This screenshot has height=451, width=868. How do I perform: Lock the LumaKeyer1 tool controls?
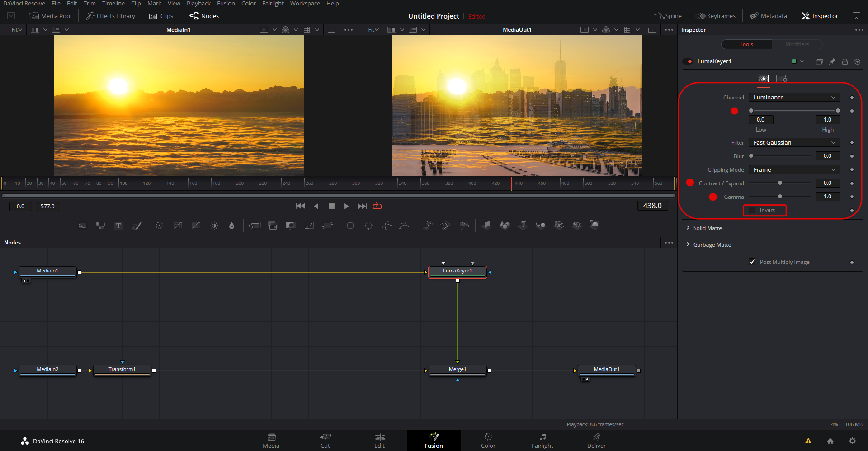[844, 61]
